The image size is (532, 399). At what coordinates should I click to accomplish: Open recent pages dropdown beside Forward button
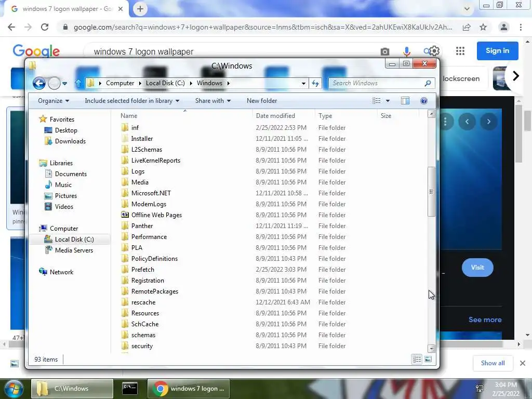click(65, 84)
